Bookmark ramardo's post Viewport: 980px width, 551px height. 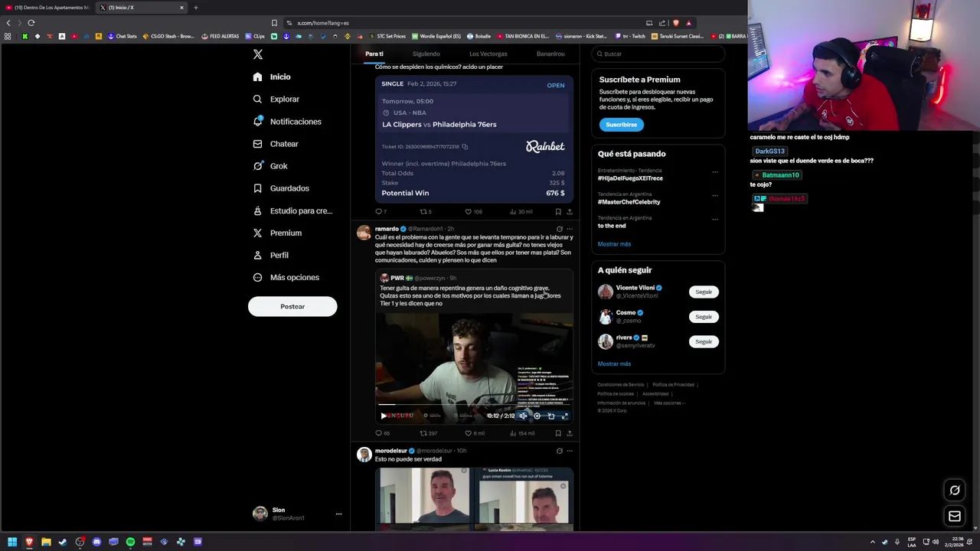point(558,433)
